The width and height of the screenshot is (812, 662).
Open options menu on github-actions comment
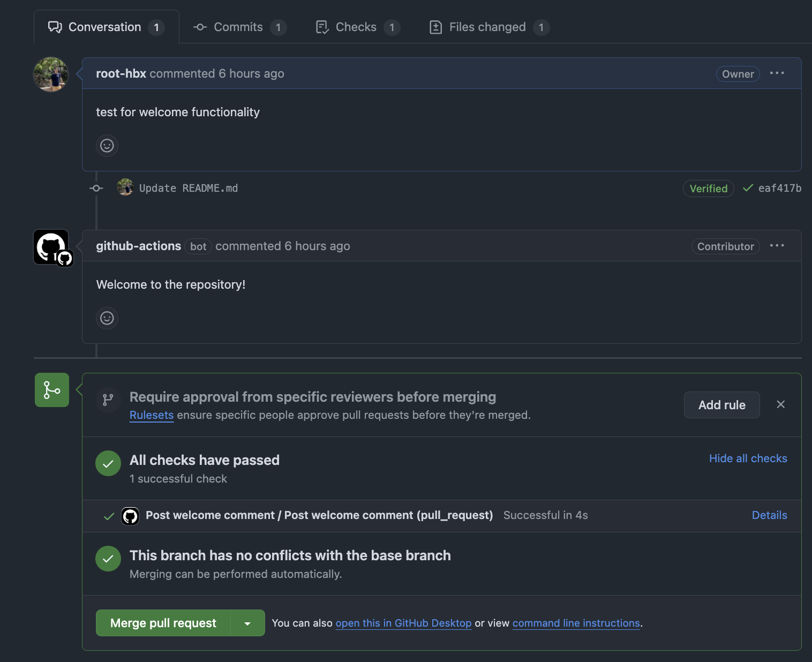[777, 246]
